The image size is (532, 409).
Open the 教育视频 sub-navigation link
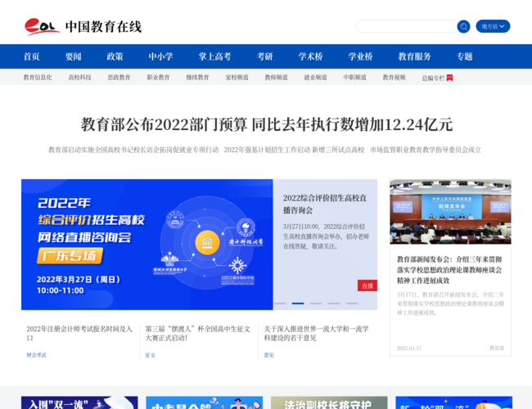[x=394, y=78]
